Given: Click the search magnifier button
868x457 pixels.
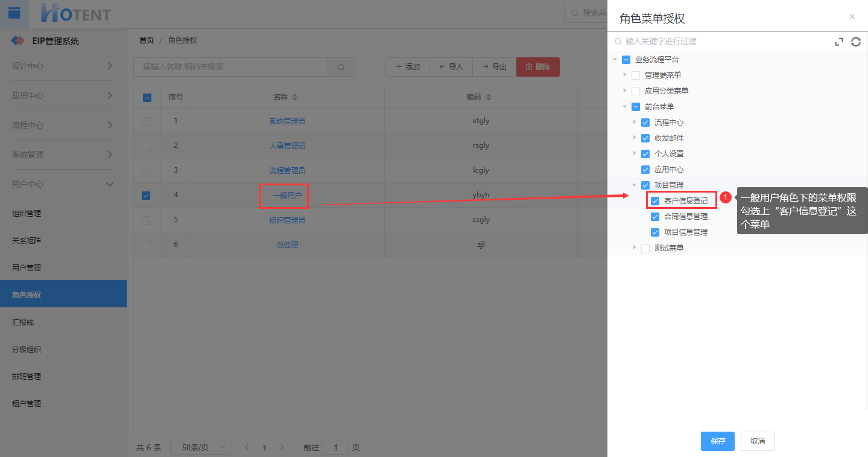Looking at the screenshot, I should [341, 67].
